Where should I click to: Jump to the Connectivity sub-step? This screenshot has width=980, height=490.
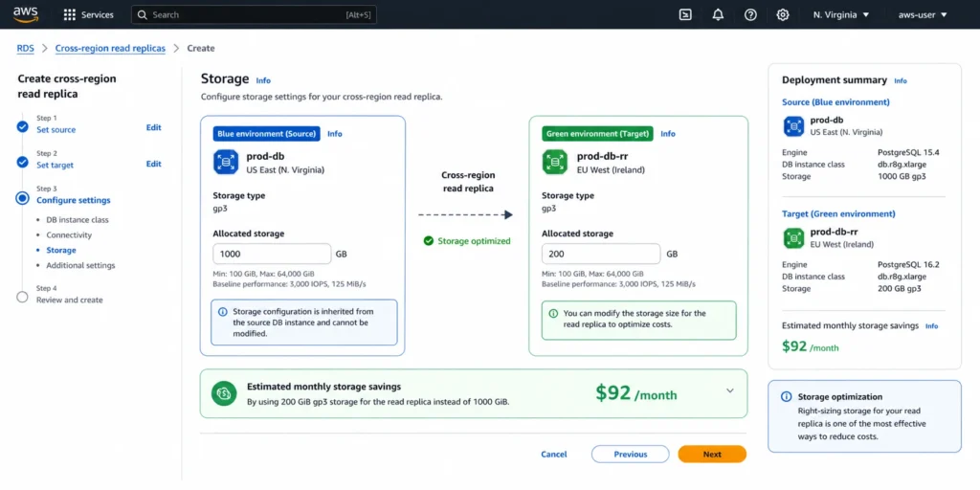pyautogui.click(x=69, y=235)
